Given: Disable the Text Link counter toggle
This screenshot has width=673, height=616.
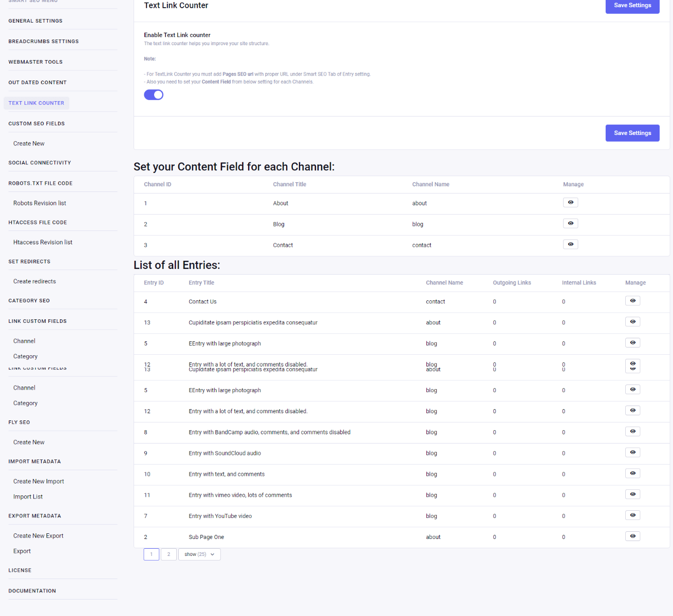Looking at the screenshot, I should pyautogui.click(x=154, y=95).
